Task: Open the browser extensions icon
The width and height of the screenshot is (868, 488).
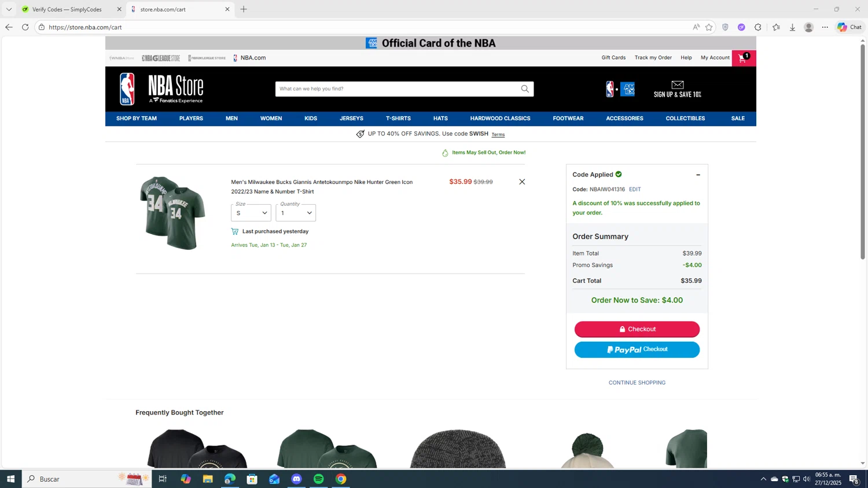Action: click(758, 27)
